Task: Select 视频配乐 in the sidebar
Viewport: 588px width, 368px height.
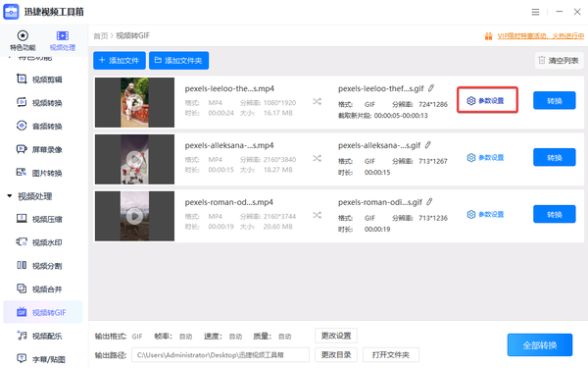Action: [x=47, y=336]
